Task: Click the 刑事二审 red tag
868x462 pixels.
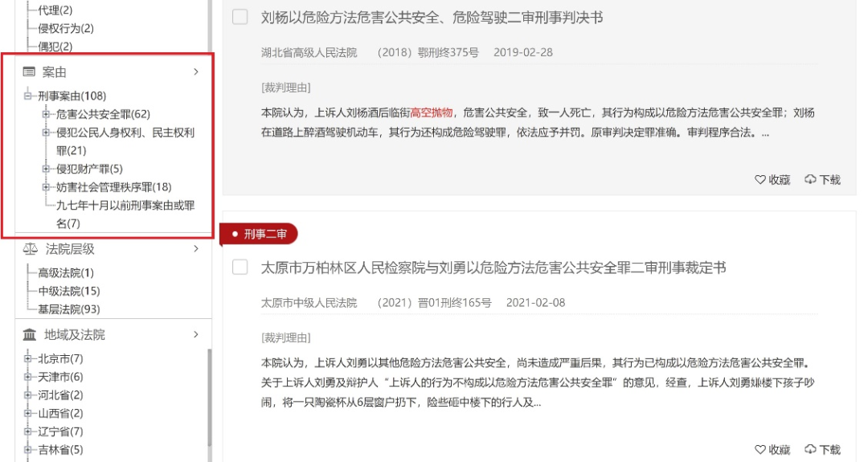Action: tap(259, 234)
